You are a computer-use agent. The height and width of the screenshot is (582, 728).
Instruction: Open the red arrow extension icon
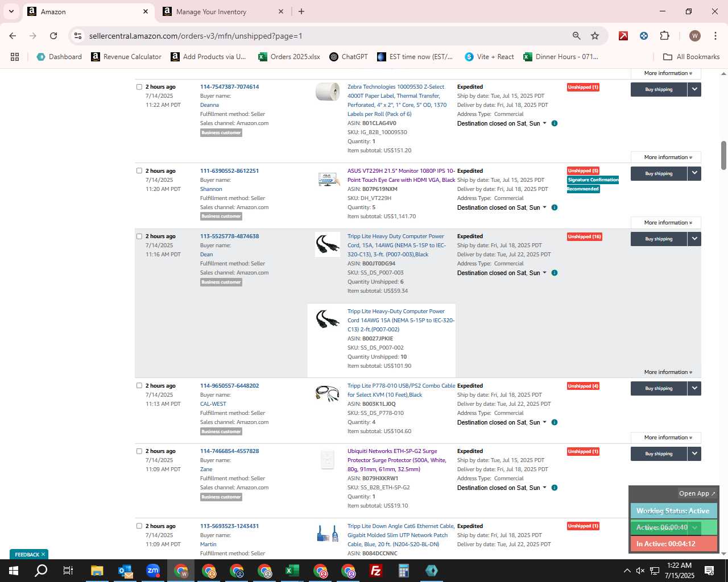tap(623, 36)
